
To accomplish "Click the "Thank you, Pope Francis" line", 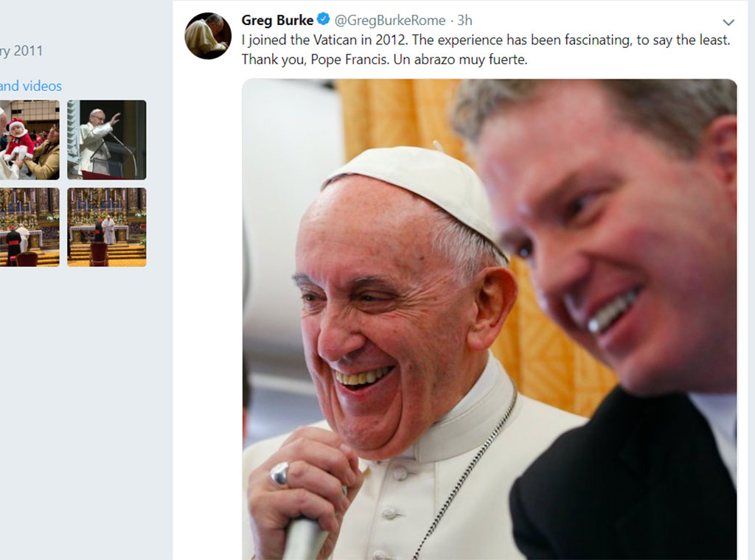I will pos(384,60).
